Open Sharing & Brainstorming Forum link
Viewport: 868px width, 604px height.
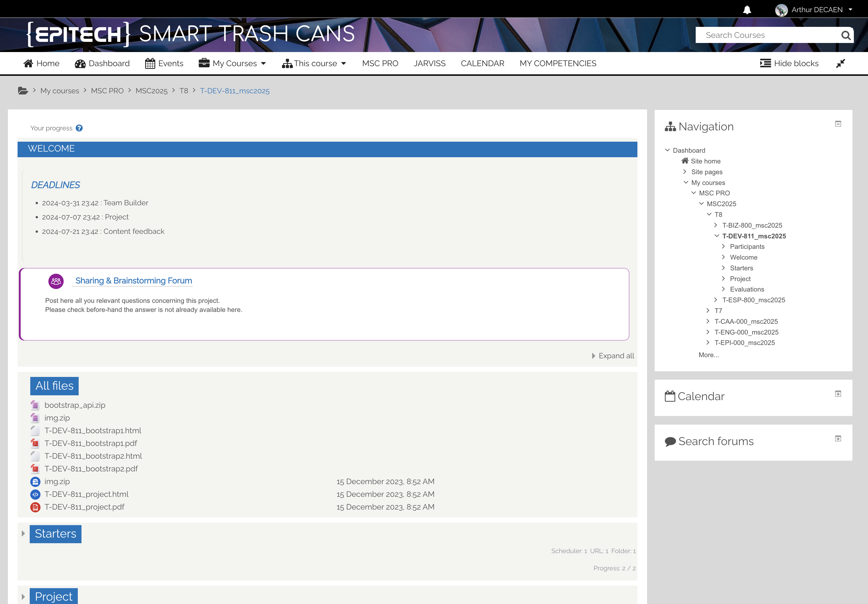point(134,281)
